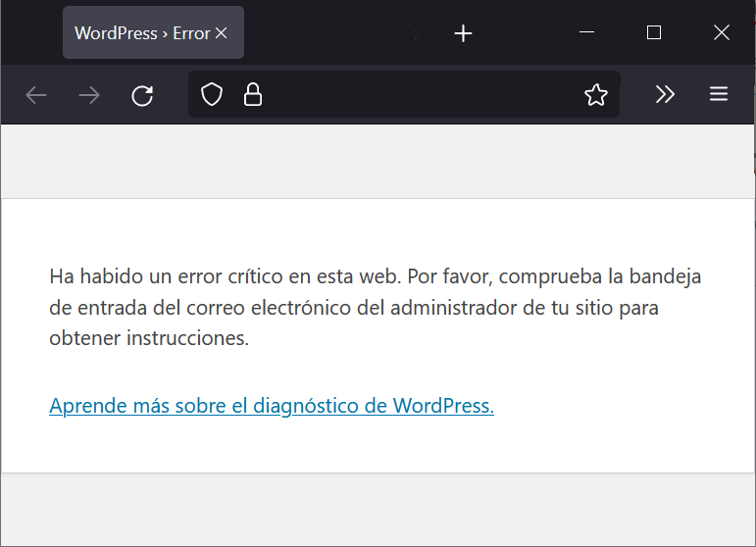Select the WordPress › Error tab

pyautogui.click(x=153, y=32)
